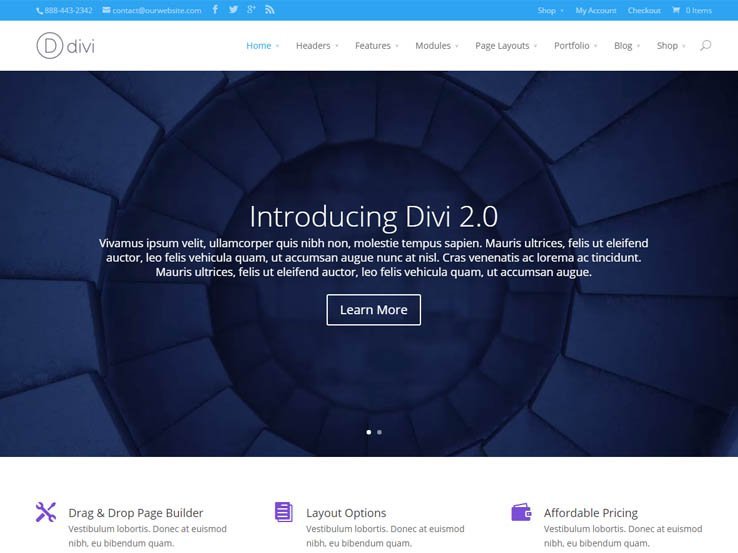738x553 pixels.
Task: Click the Layout Options heading
Action: [346, 513]
